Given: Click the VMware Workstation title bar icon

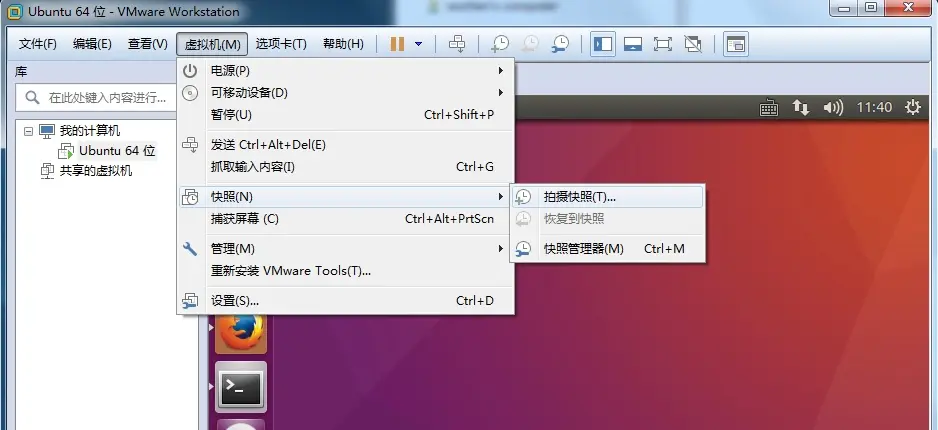Looking at the screenshot, I should 14,11.
